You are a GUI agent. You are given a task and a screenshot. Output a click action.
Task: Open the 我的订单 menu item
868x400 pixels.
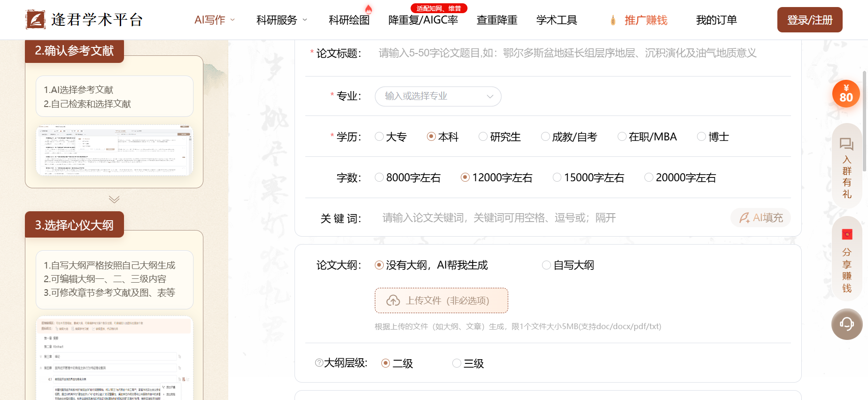716,20
